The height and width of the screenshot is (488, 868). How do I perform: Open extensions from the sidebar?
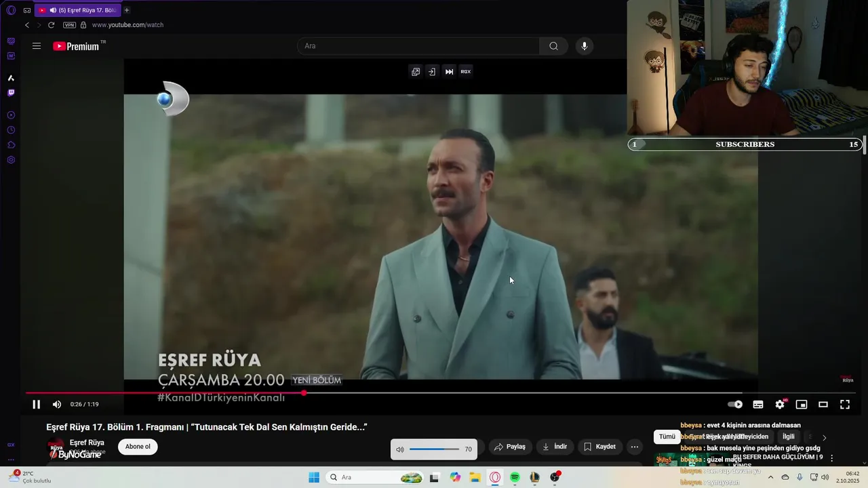11,145
